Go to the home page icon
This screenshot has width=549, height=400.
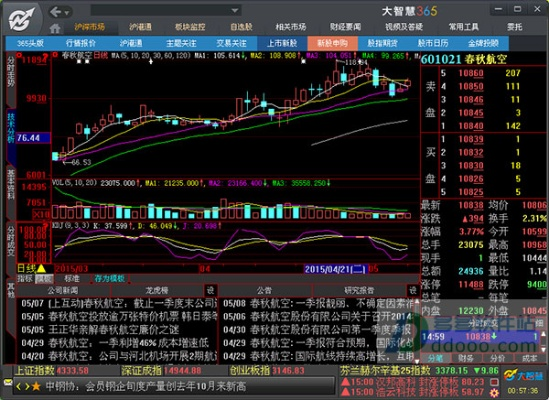[55, 28]
